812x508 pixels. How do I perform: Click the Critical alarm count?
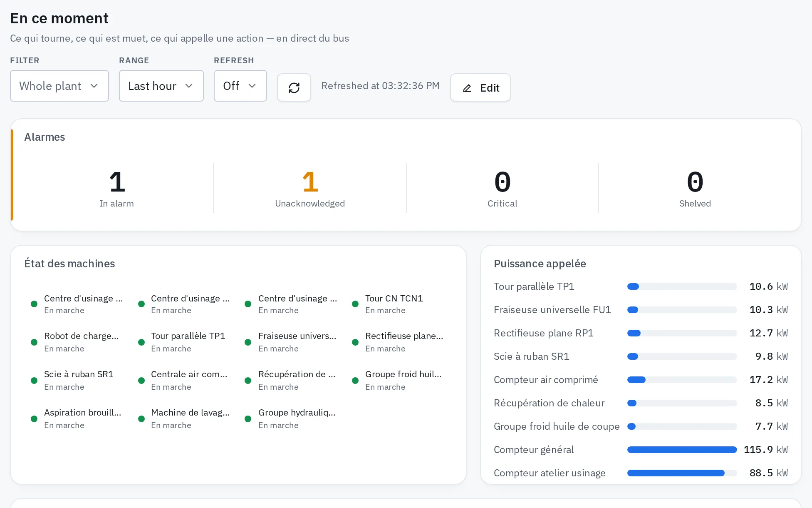503,182
